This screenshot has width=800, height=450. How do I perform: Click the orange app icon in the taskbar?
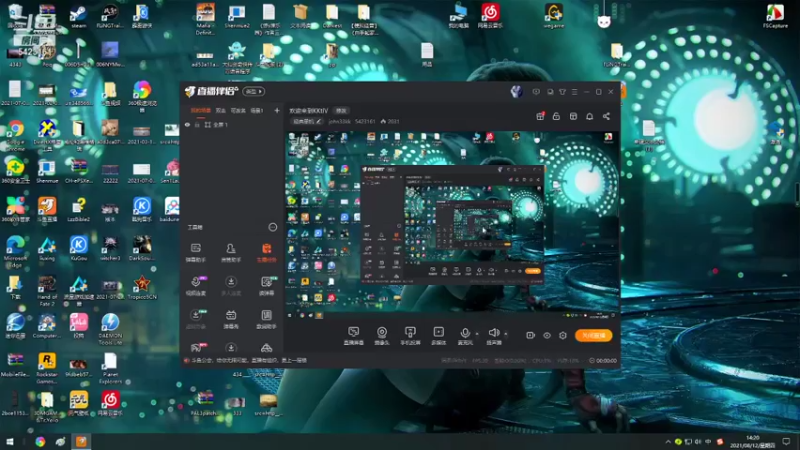[81, 441]
